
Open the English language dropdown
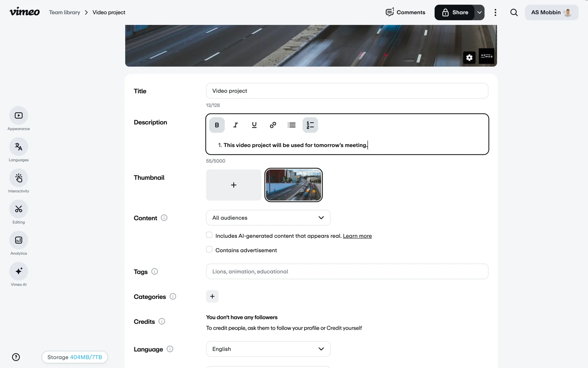268,349
